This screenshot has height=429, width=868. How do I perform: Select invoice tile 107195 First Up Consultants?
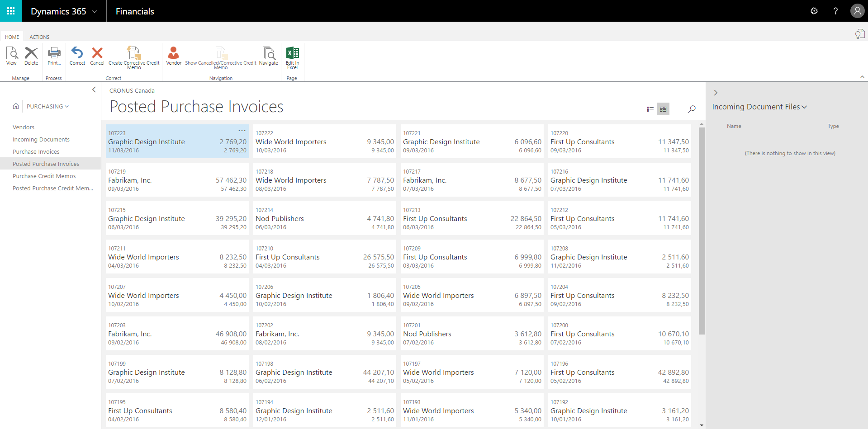click(177, 410)
